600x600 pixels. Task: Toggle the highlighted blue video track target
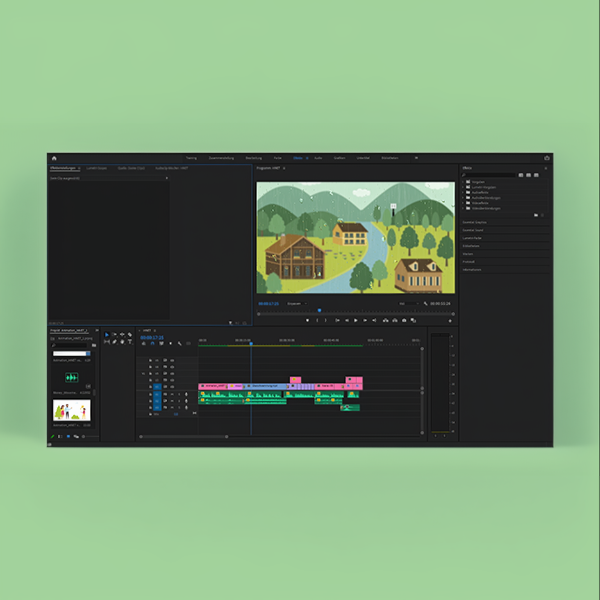[156, 385]
